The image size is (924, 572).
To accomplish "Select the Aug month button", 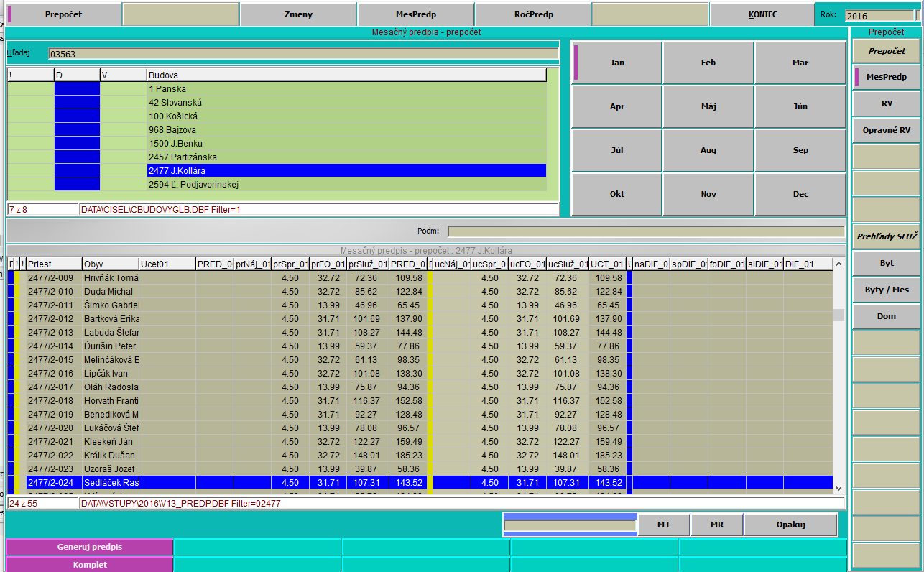I will pyautogui.click(x=708, y=150).
